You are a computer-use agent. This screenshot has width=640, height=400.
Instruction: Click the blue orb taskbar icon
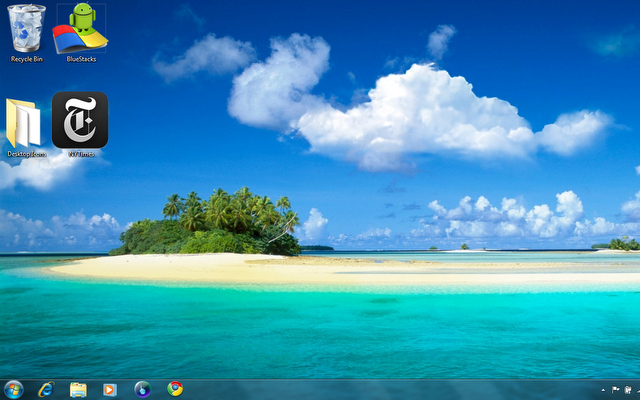[x=142, y=389]
